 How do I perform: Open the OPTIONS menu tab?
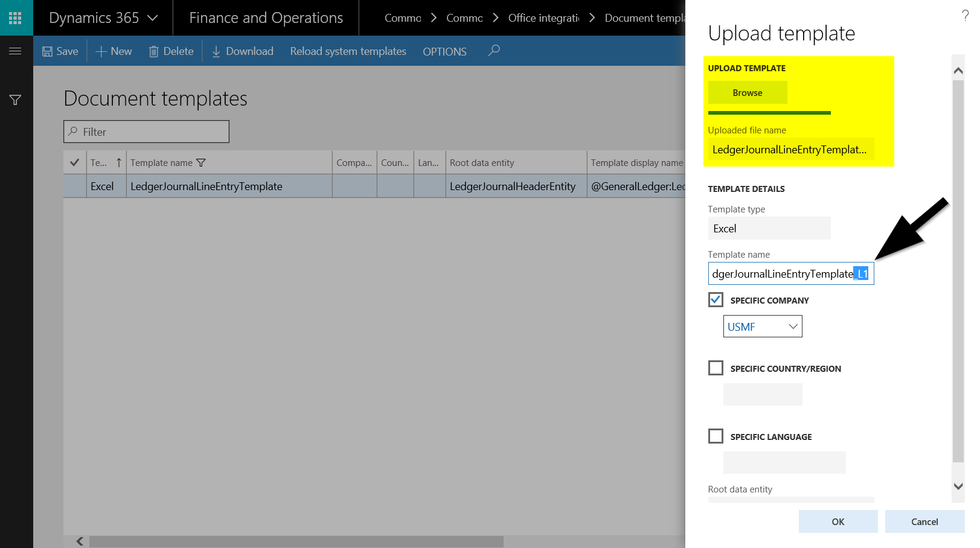click(444, 52)
